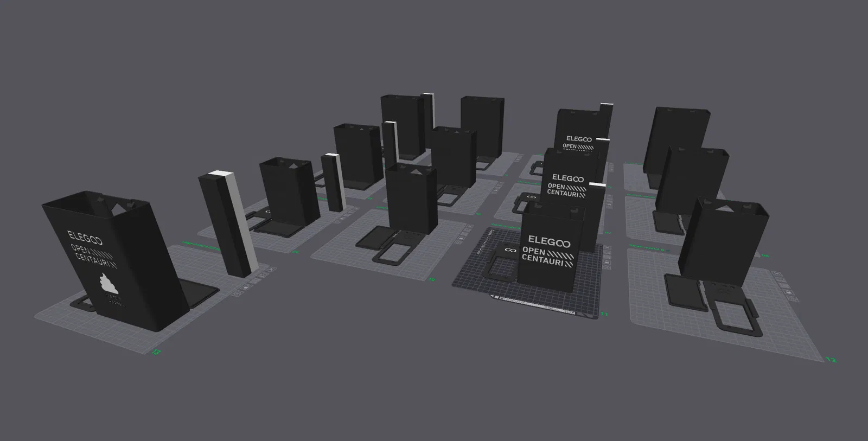This screenshot has width=868, height=441.
Task: Click the green plate number 10
Action: click(x=432, y=280)
